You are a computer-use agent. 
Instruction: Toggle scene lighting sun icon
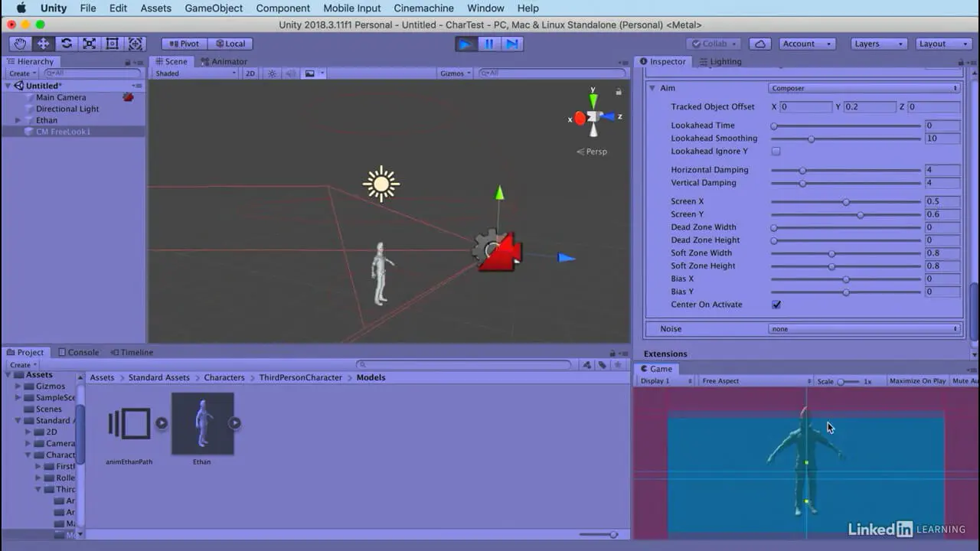coord(272,73)
